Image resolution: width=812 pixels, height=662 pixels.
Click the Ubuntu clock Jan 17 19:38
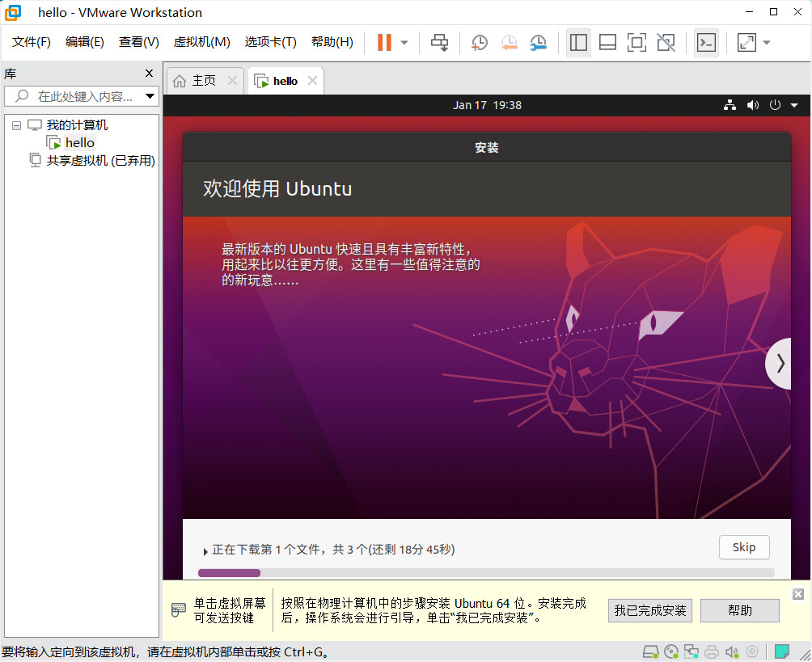click(x=488, y=105)
